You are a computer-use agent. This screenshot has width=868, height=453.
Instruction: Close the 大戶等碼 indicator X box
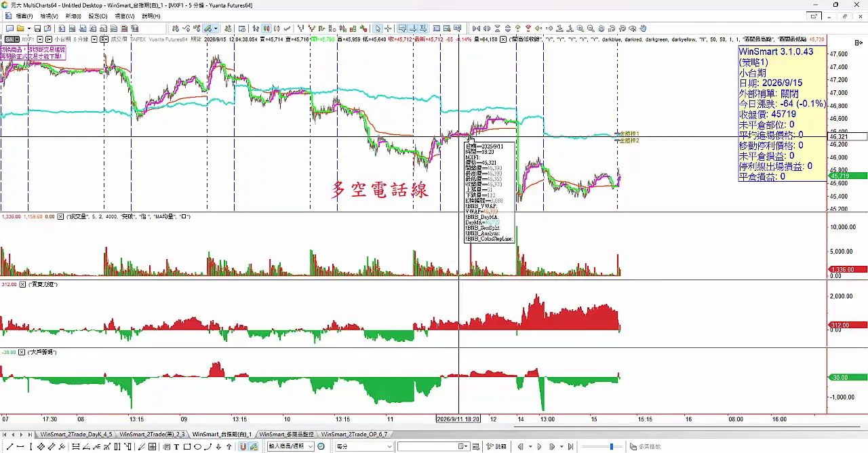coord(22,353)
